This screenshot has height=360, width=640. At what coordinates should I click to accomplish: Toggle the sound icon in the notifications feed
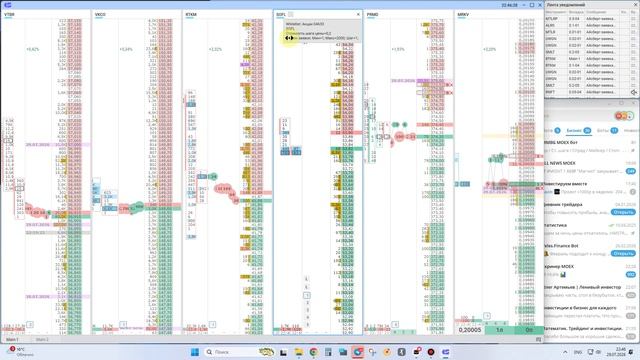pyautogui.click(x=634, y=93)
